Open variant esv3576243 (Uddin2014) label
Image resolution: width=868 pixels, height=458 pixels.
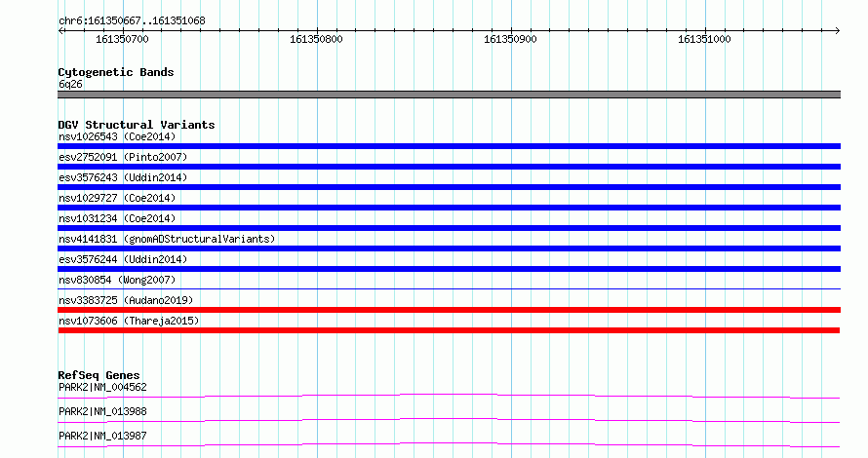click(123, 177)
